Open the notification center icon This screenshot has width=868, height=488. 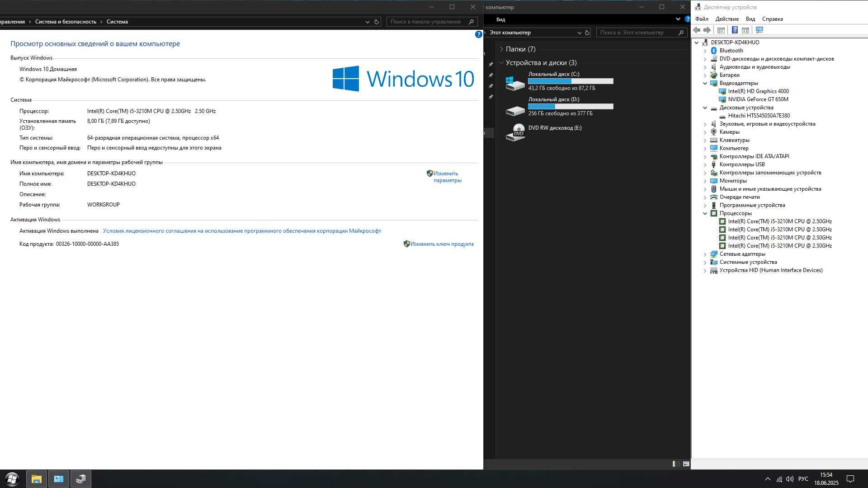coord(850,479)
